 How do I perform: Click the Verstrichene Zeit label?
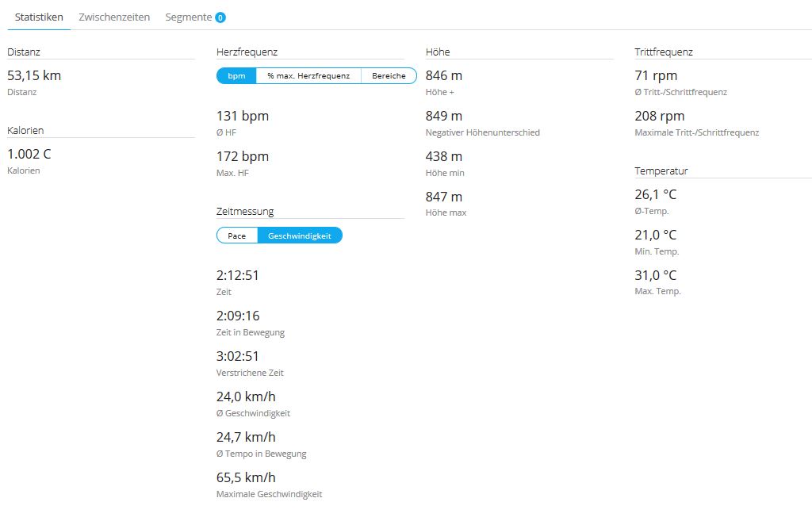coord(250,373)
